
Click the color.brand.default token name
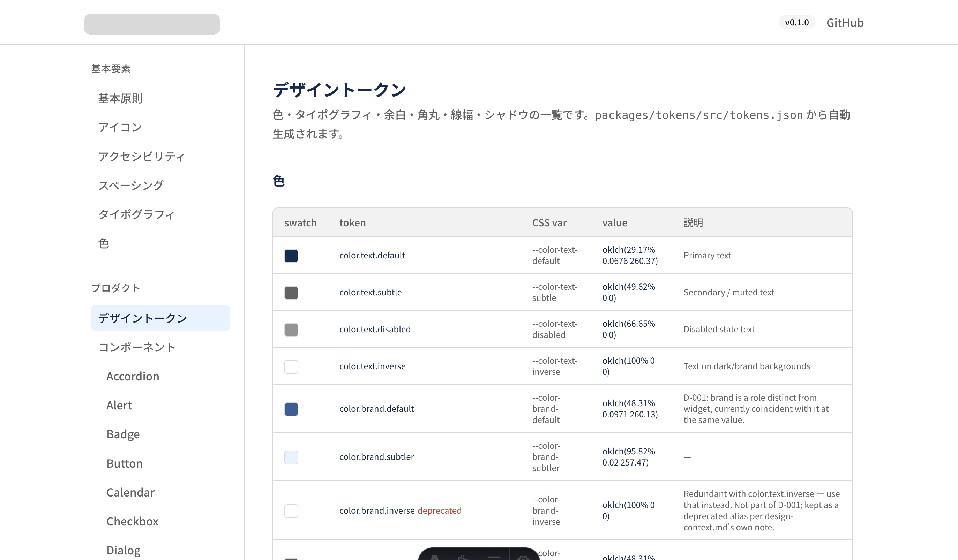pos(376,408)
